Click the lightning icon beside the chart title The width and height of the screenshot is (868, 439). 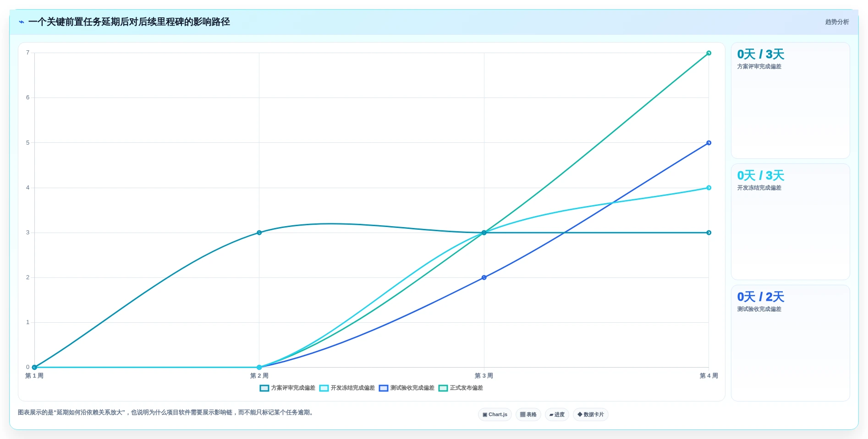point(22,22)
